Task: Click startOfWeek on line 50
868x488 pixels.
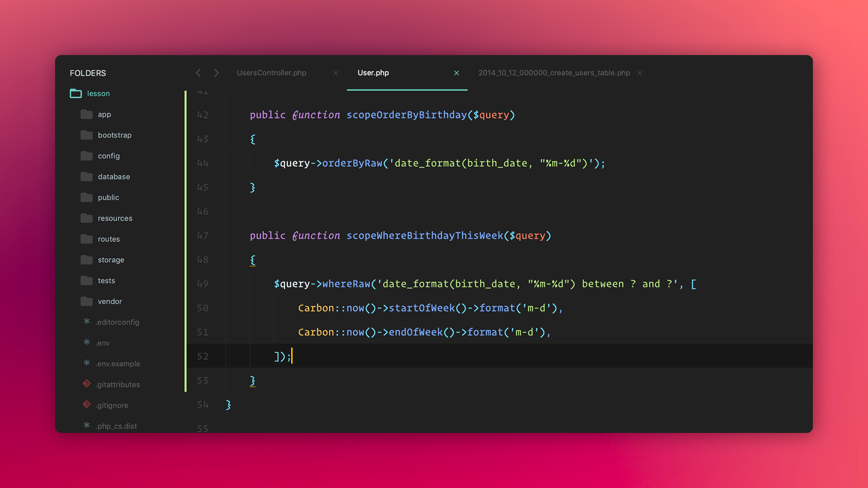Action: (422, 308)
